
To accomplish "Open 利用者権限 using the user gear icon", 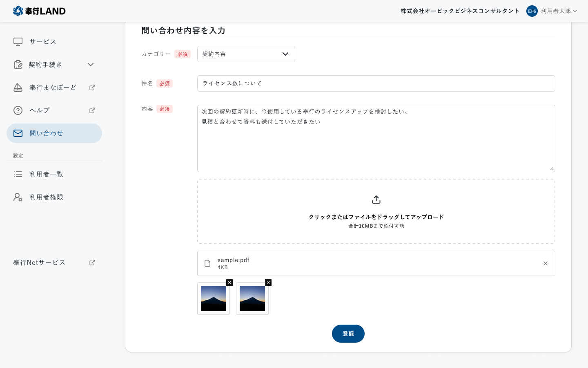I will tap(18, 197).
